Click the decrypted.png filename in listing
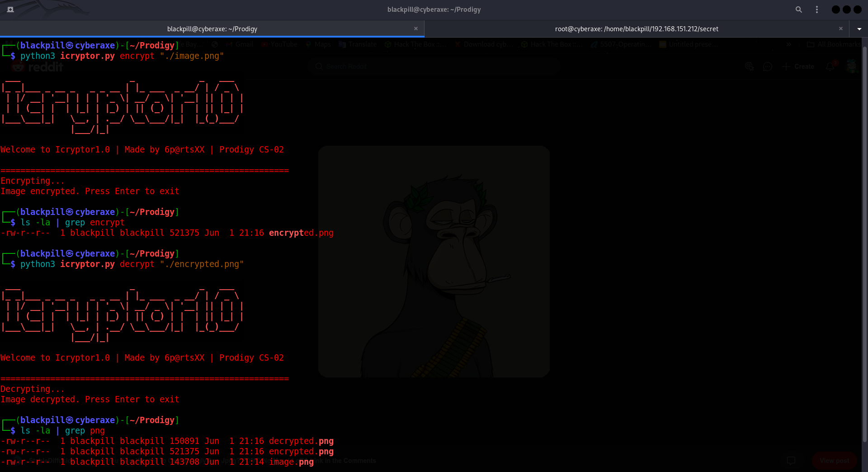868x472 pixels. 301,441
